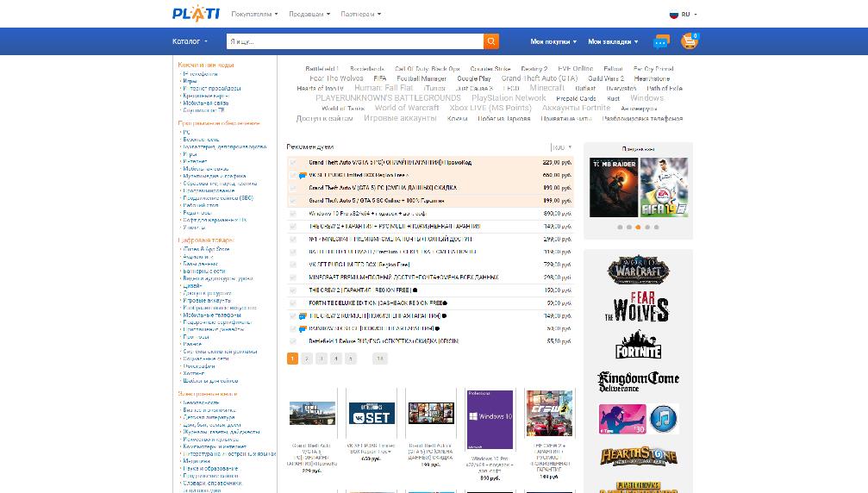Open FORTNITE DELUXE EDITION listing

tap(378, 303)
